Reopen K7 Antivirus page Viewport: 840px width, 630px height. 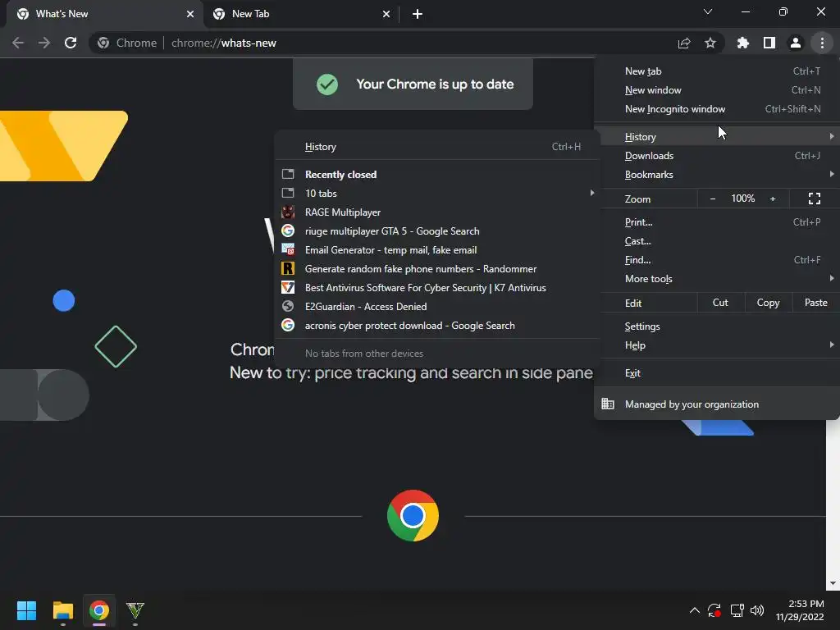436,288
